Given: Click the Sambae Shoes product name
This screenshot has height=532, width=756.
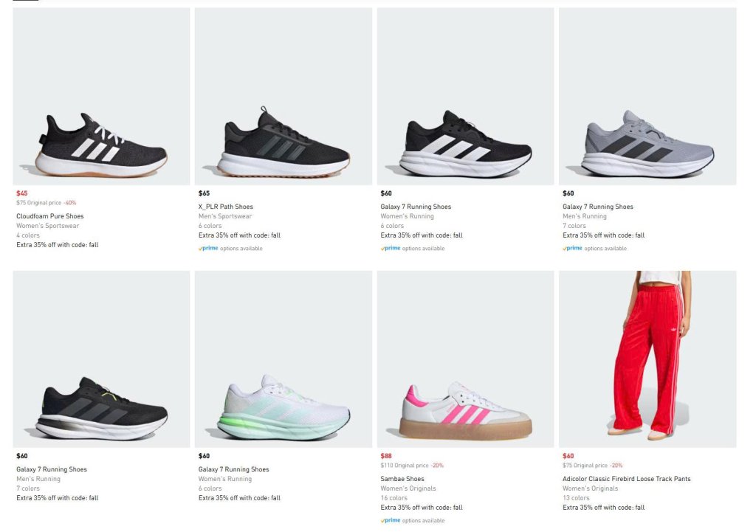Looking at the screenshot, I should [402, 479].
